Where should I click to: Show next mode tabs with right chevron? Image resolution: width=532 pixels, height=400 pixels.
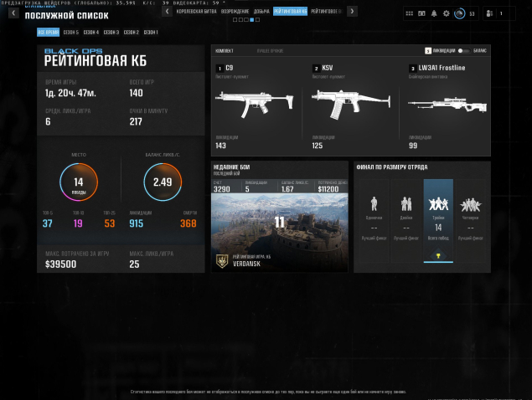[352, 11]
